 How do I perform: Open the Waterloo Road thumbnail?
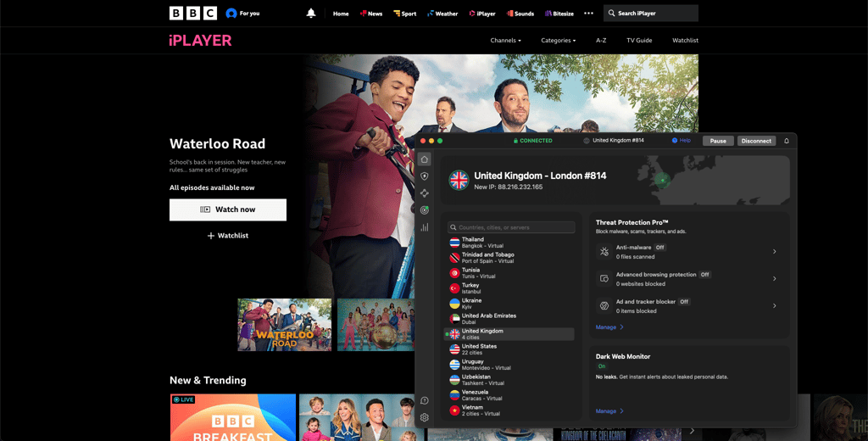(x=285, y=325)
